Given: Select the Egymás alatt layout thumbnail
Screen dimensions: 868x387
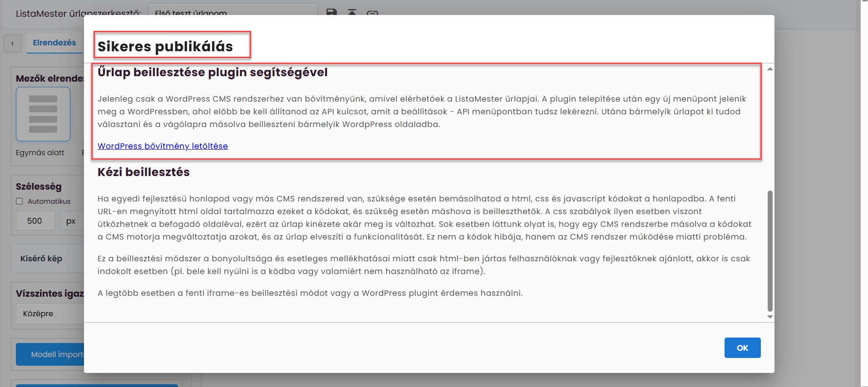Looking at the screenshot, I should pyautogui.click(x=43, y=114).
